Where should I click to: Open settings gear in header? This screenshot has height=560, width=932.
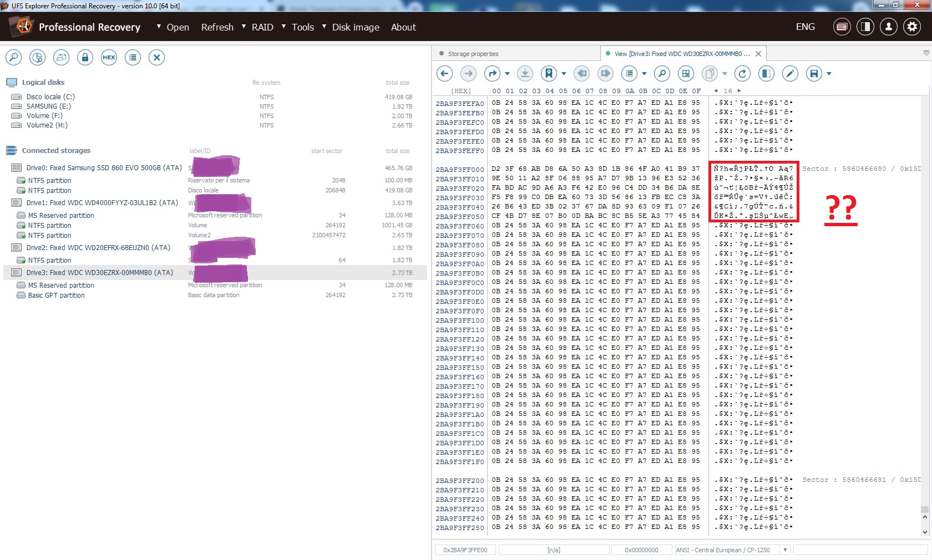(912, 27)
